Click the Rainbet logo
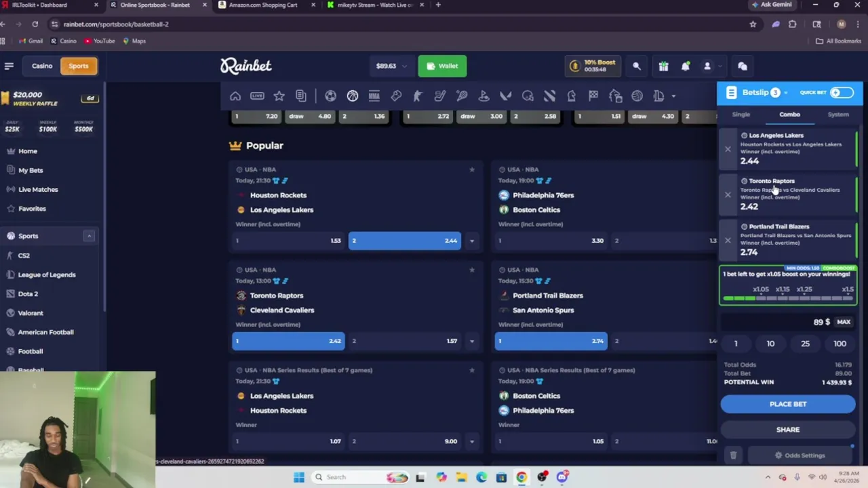The width and height of the screenshot is (868, 488). pos(246,66)
